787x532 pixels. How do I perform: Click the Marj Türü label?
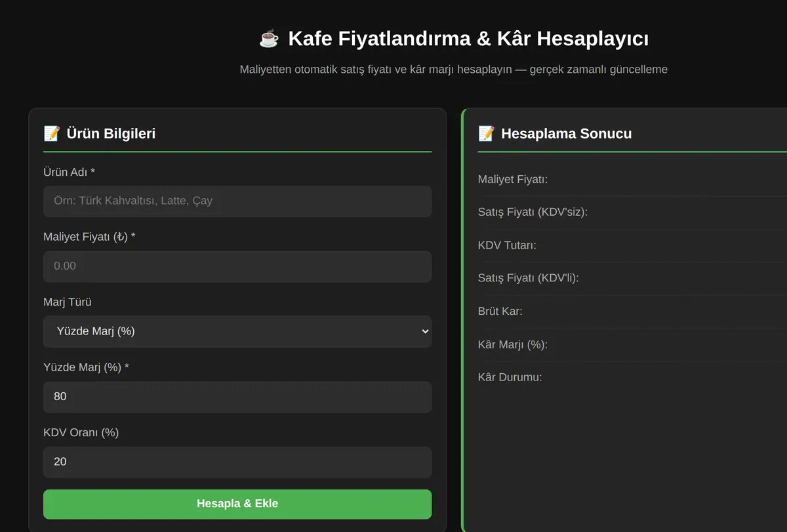[68, 302]
